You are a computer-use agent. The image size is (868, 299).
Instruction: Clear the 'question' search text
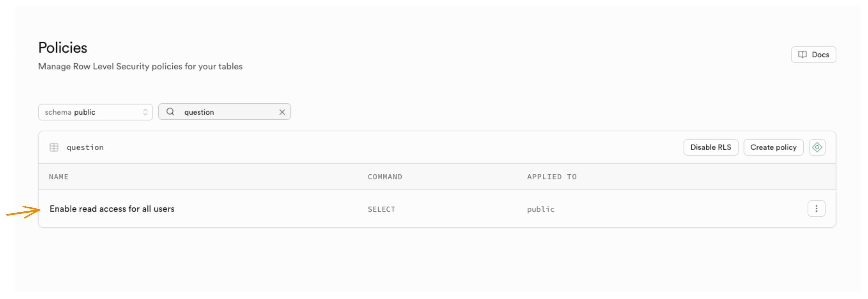pyautogui.click(x=282, y=112)
